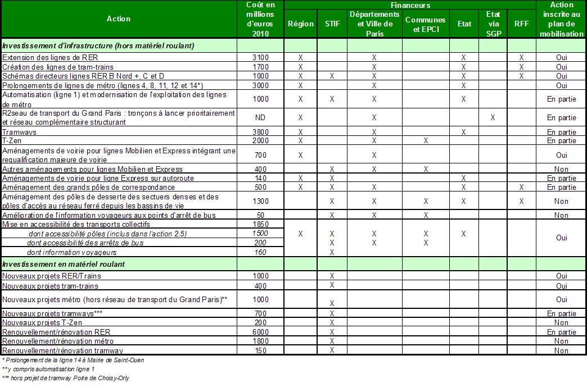Viewport: 587px width, 392px height.
Task: Select the 'Action inscrite au plan de mobilisation' header
Action: tap(561, 19)
